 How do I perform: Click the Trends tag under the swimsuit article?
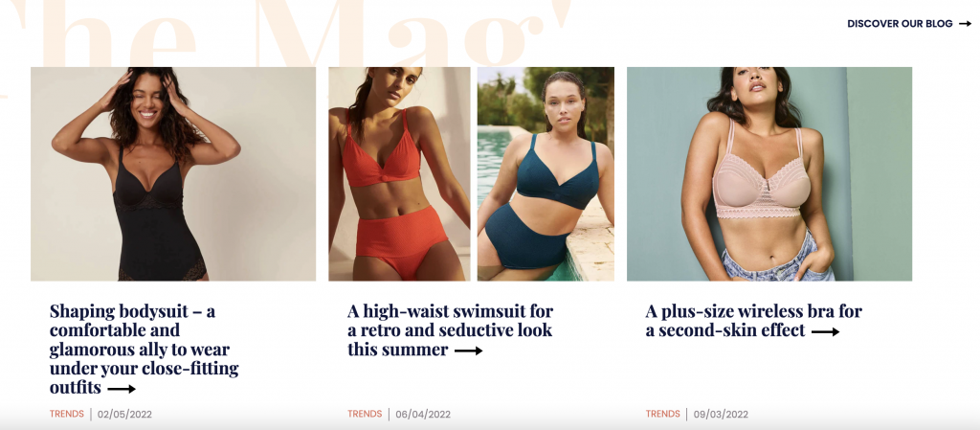(x=365, y=414)
